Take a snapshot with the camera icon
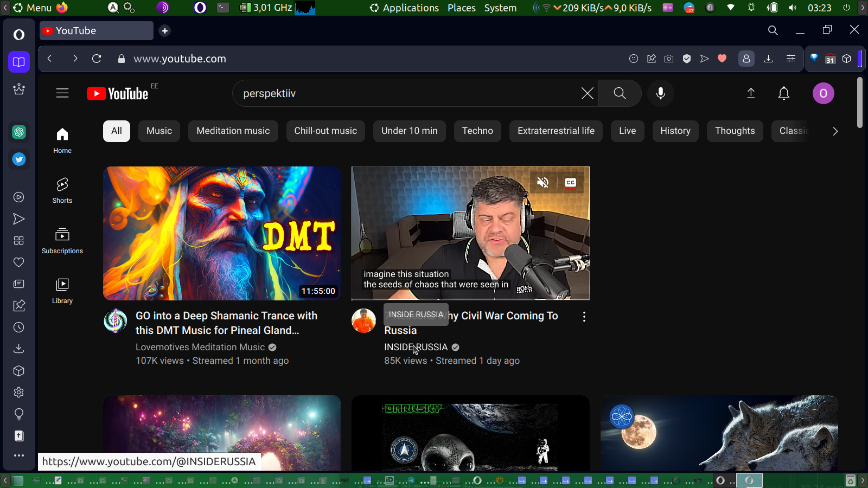868x488 pixels. [669, 59]
